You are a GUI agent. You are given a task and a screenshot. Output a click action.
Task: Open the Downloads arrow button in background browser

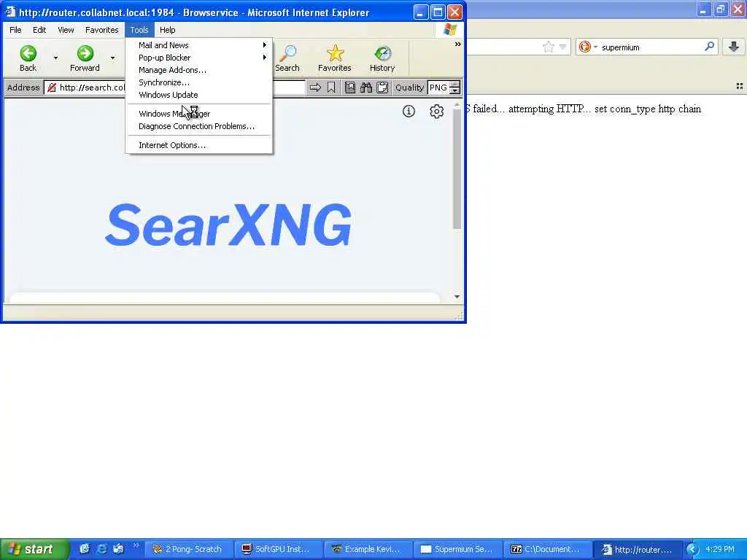734,46
